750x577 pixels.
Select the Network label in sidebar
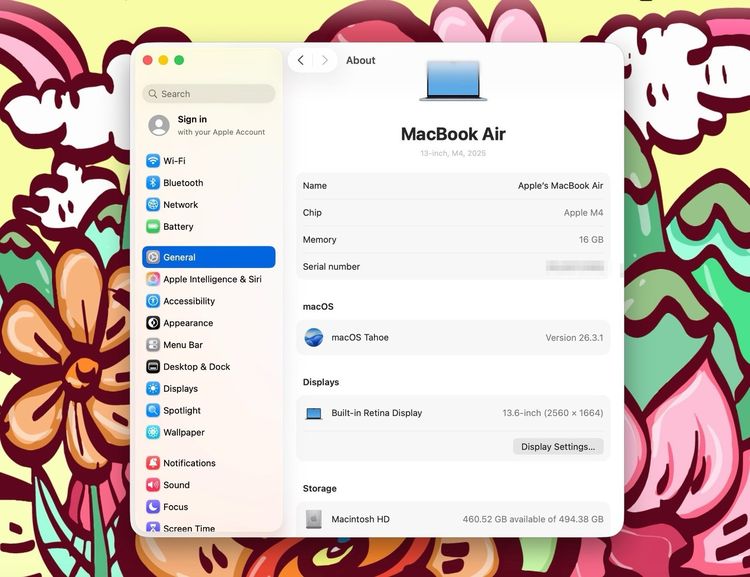[180, 205]
